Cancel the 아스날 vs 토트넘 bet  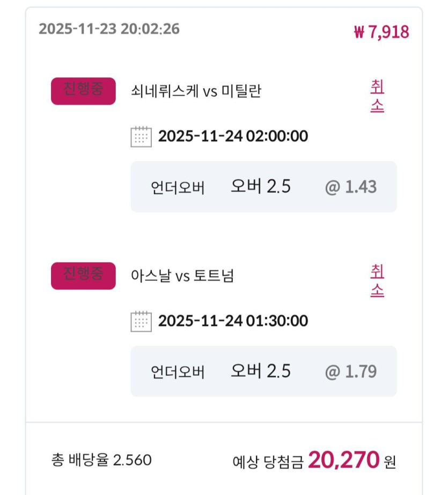(x=377, y=281)
